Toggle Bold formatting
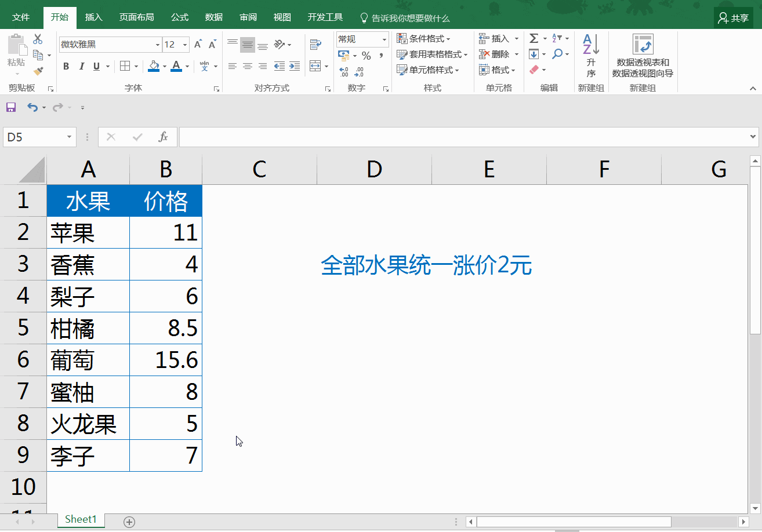The image size is (762, 532). pos(66,66)
